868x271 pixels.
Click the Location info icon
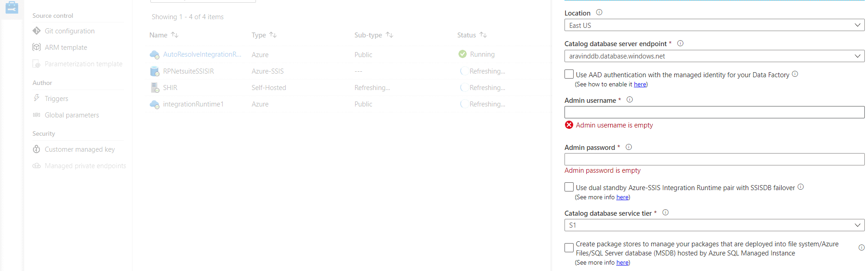599,13
